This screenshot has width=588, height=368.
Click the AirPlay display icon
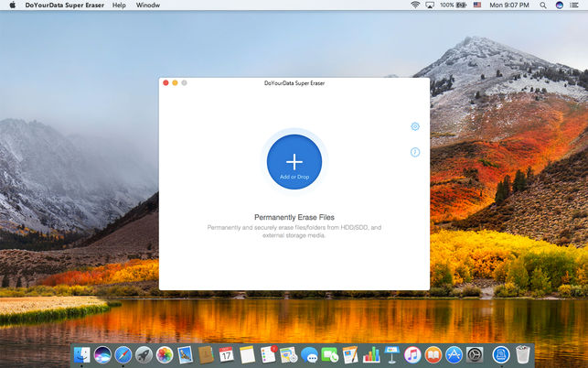tap(430, 5)
